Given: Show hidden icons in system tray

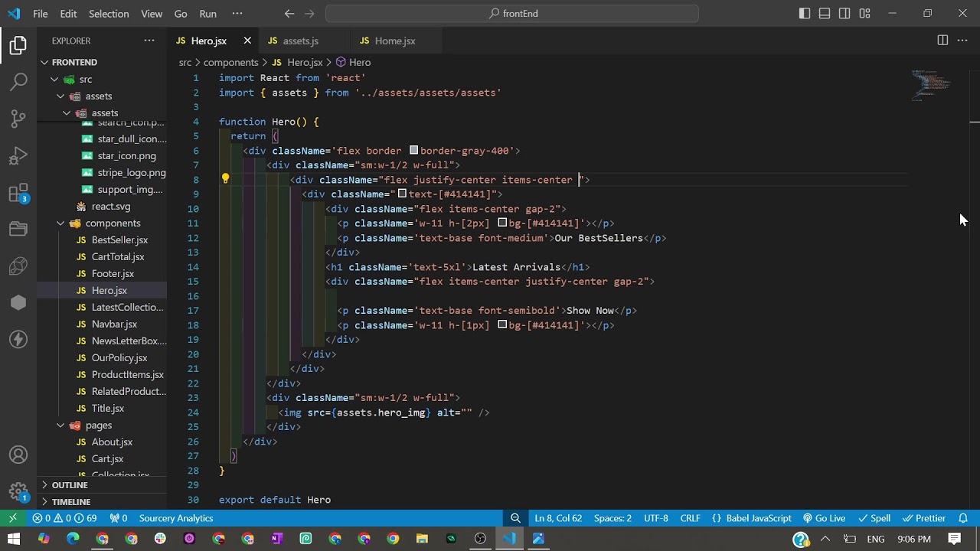Looking at the screenshot, I should click(825, 539).
